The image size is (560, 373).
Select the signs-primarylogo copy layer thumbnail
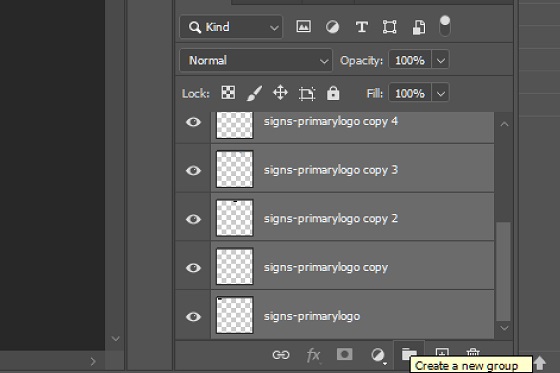pos(235,267)
